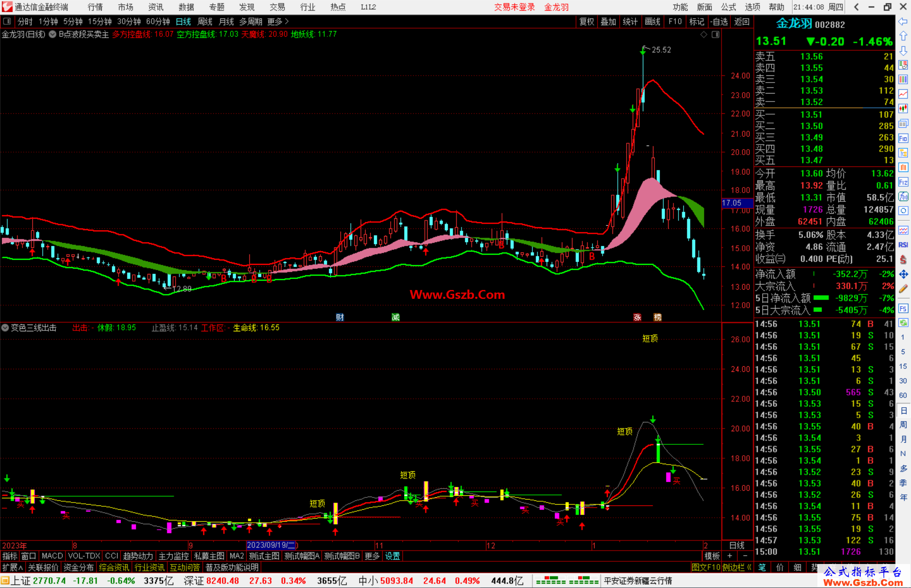This screenshot has height=588, width=911.
Task: Toggle the panel icon left of 分时
Action: (x=7, y=21)
